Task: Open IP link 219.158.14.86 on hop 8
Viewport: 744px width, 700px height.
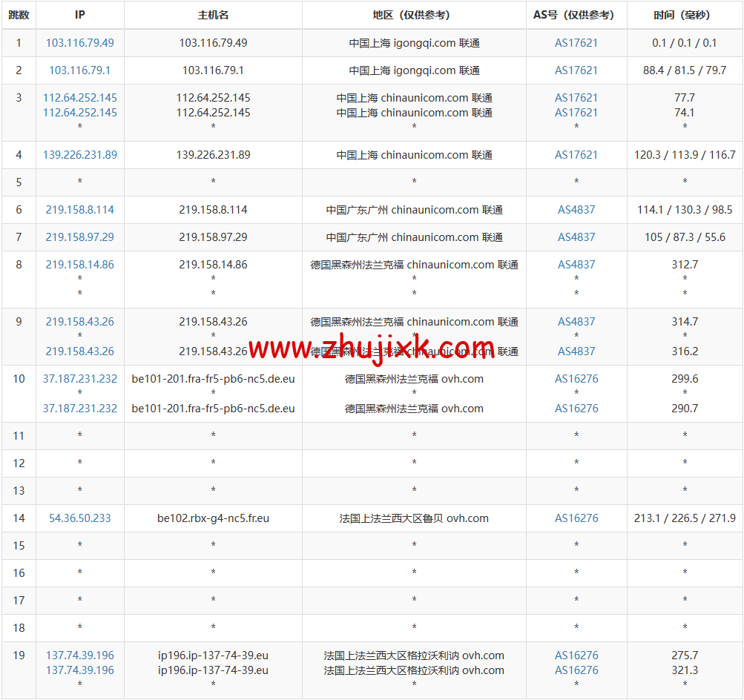Action: [x=79, y=264]
